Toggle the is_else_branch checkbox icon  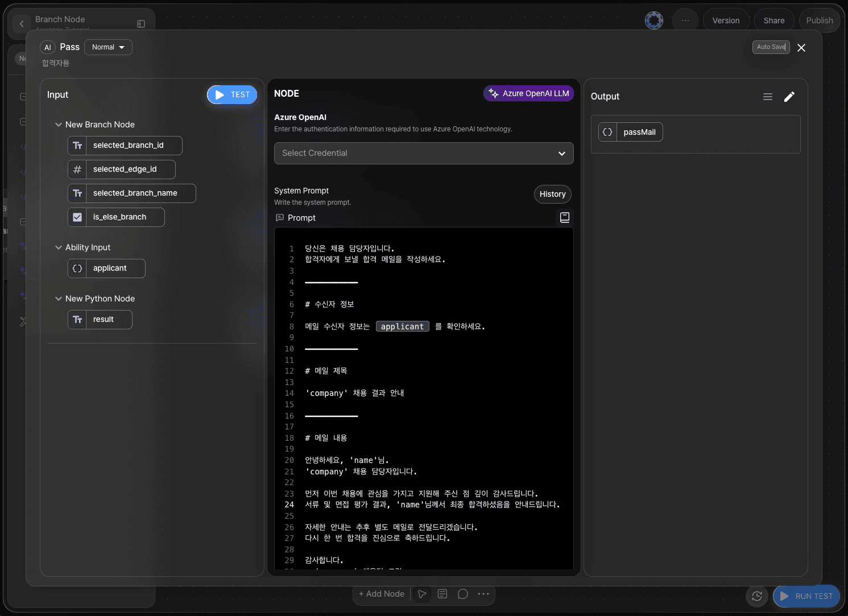coord(77,217)
